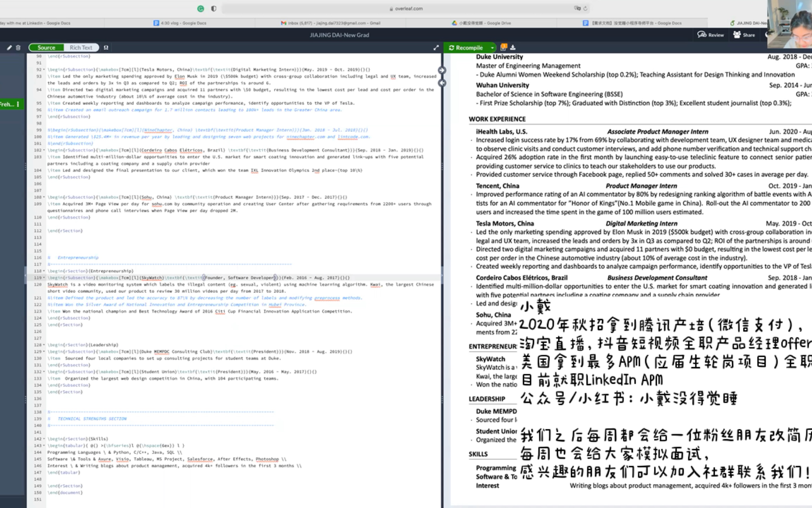Click the Review comment icon in top bar
The image size is (812, 508).
(x=701, y=35)
